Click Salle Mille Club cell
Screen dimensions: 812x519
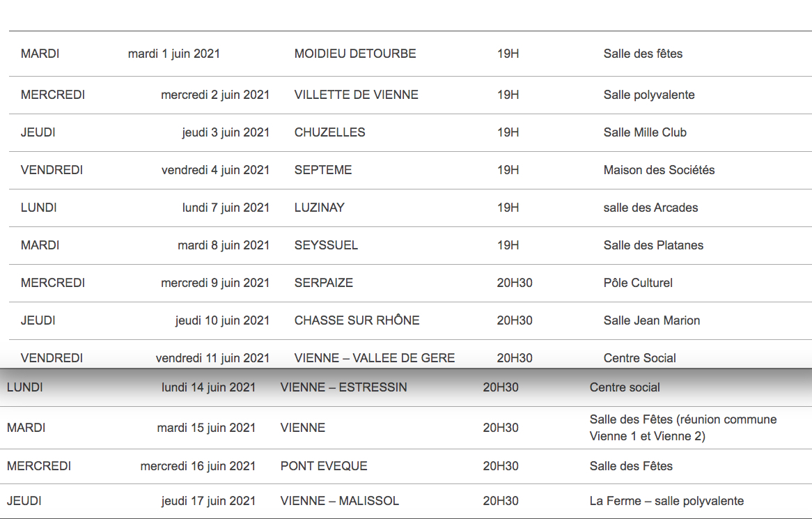645,132
